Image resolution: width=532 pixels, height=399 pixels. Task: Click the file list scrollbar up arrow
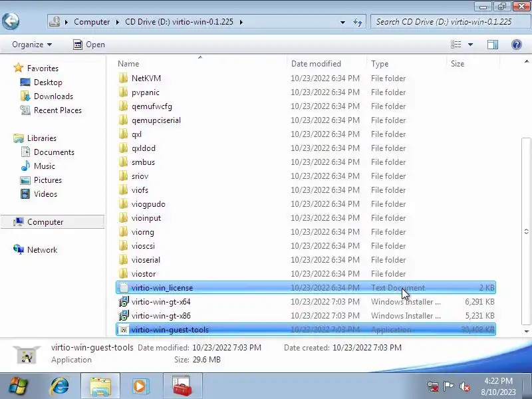tap(527, 61)
